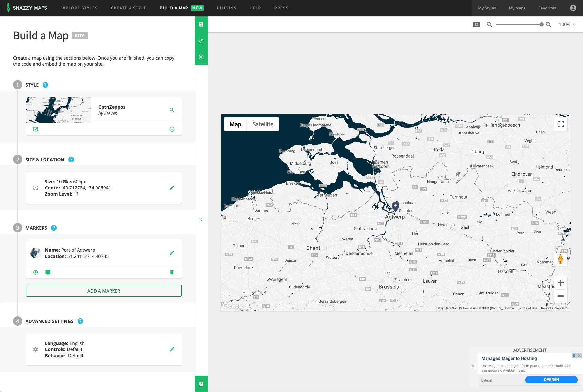Click the Snazzy Maps logo

pos(27,8)
